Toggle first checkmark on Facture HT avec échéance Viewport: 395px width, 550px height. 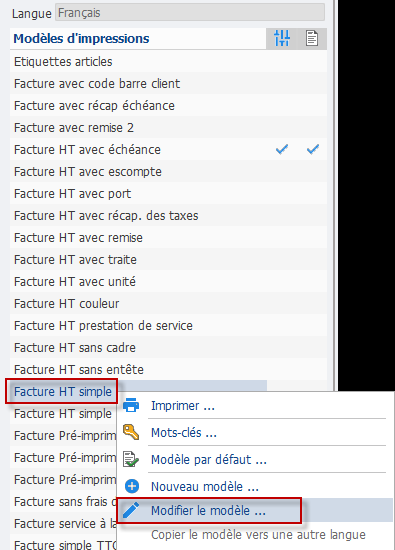(282, 149)
